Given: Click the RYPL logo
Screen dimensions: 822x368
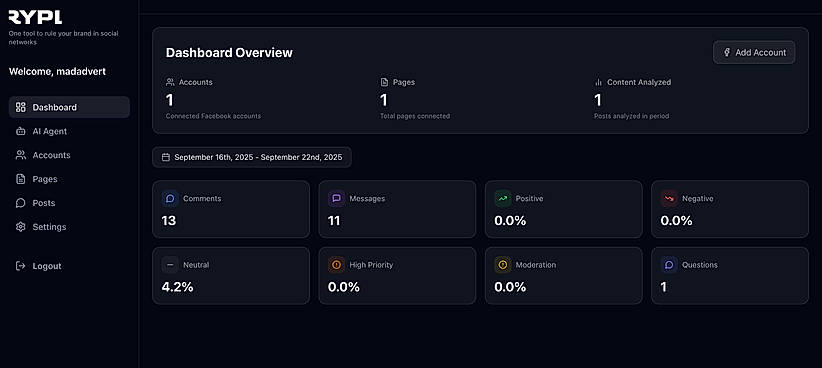Looking at the screenshot, I should click(x=35, y=17).
